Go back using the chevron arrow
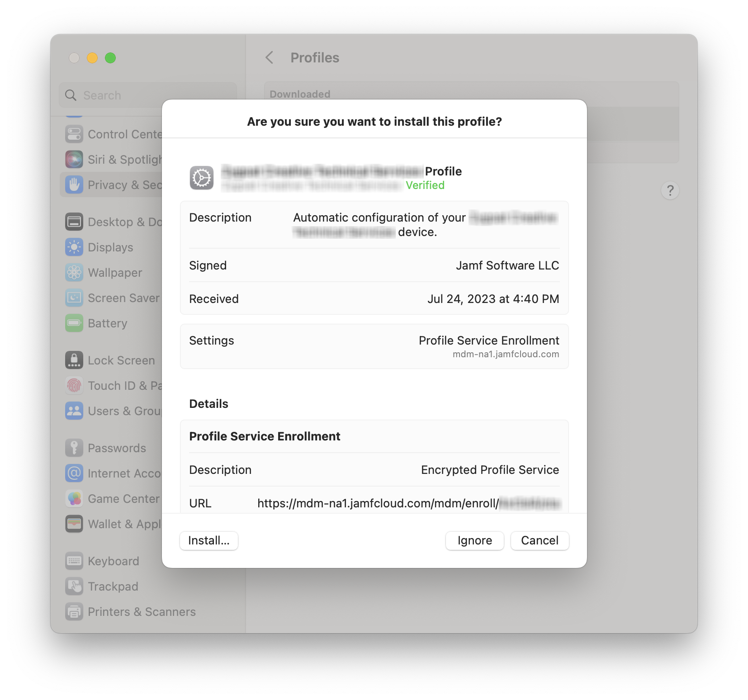 tap(270, 57)
